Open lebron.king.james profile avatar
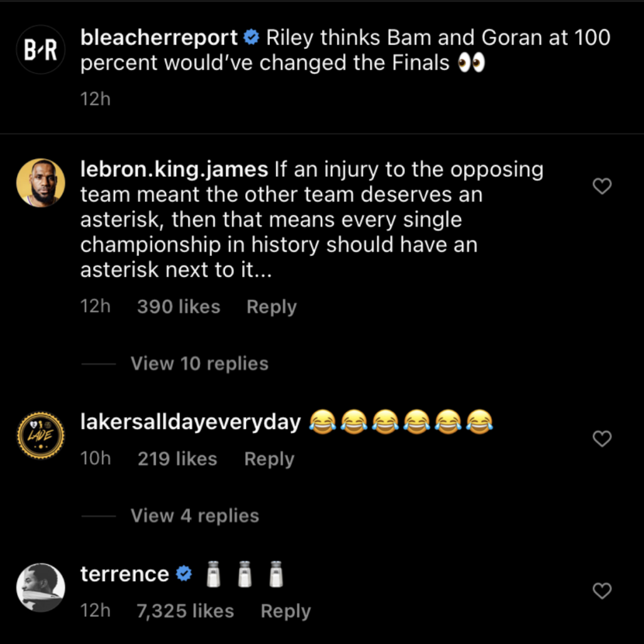Image resolution: width=644 pixels, height=644 pixels. [x=40, y=183]
